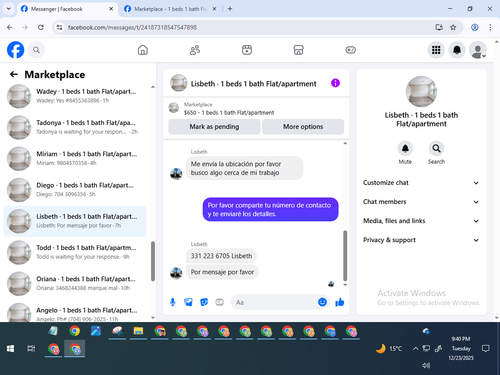
Task: Reload the page
Action: (x=41, y=27)
